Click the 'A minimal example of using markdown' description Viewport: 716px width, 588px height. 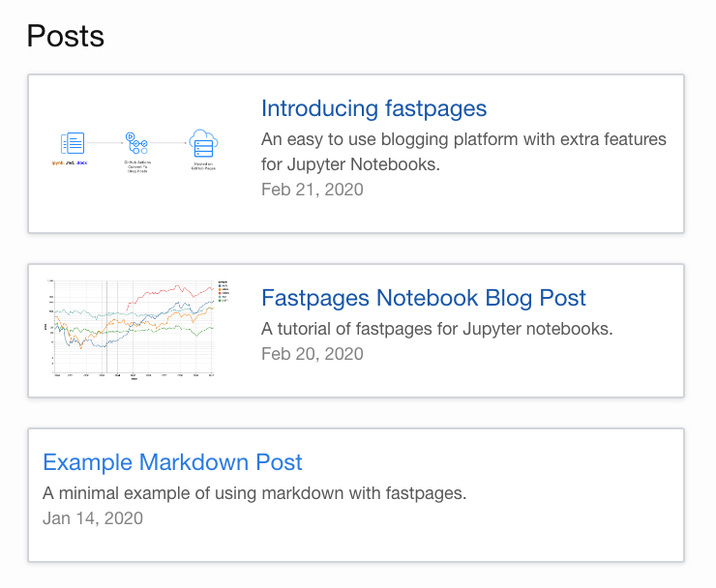coord(254,493)
